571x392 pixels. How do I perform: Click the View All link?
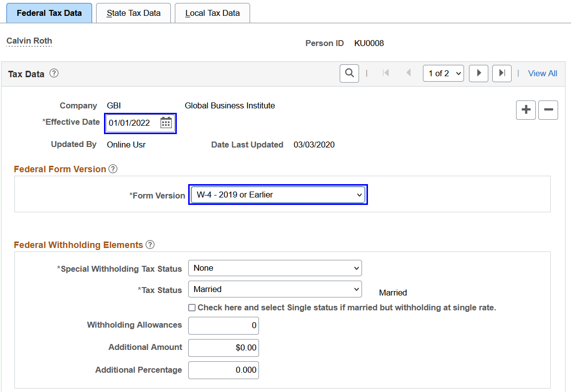coord(543,74)
